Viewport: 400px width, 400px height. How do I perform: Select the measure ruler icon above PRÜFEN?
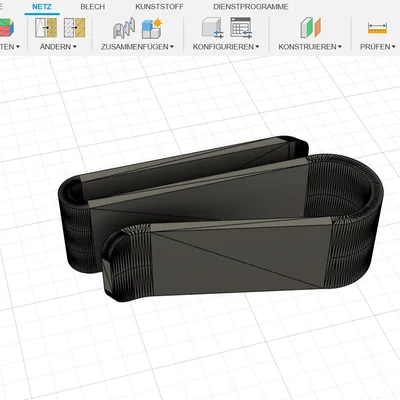coord(377,28)
